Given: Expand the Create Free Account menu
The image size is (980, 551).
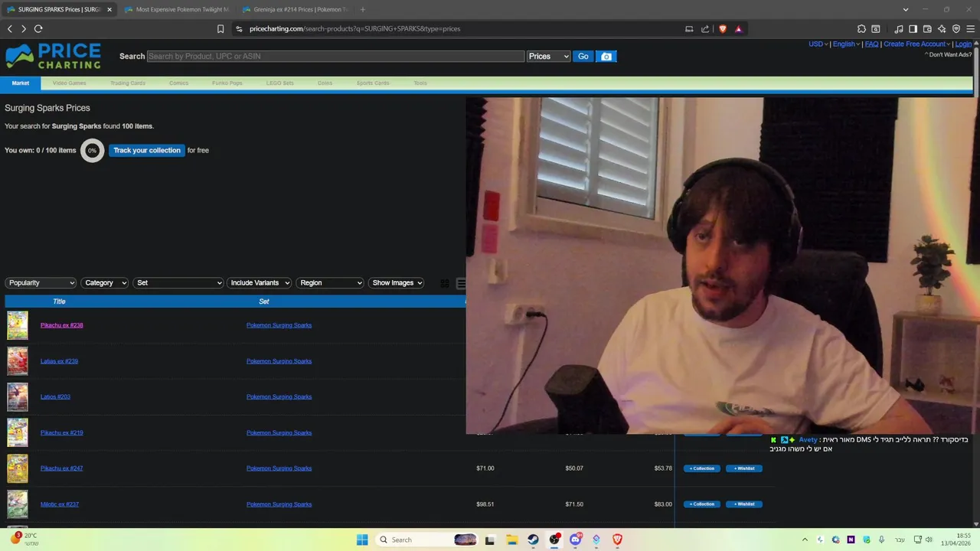Looking at the screenshot, I should pyautogui.click(x=917, y=44).
